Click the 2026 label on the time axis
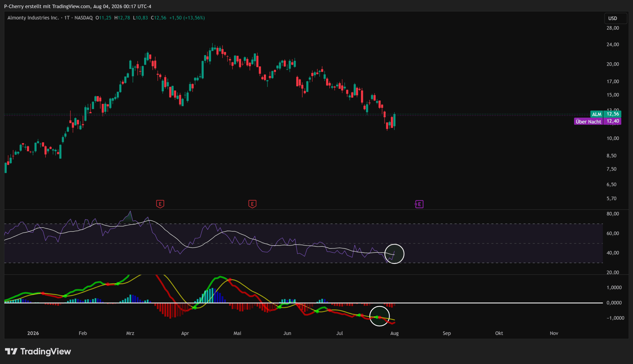633x364 pixels. click(x=33, y=333)
